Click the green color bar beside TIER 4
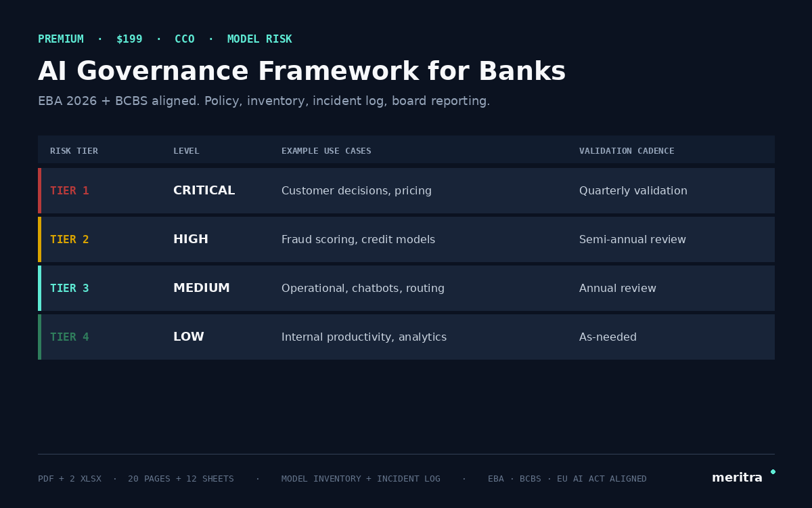The height and width of the screenshot is (508, 812). click(39, 337)
